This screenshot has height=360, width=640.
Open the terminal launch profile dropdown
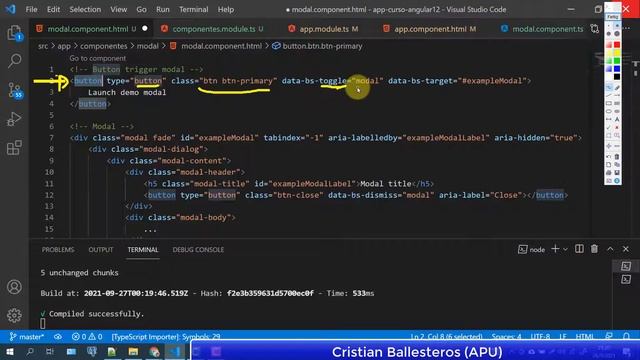(565, 249)
